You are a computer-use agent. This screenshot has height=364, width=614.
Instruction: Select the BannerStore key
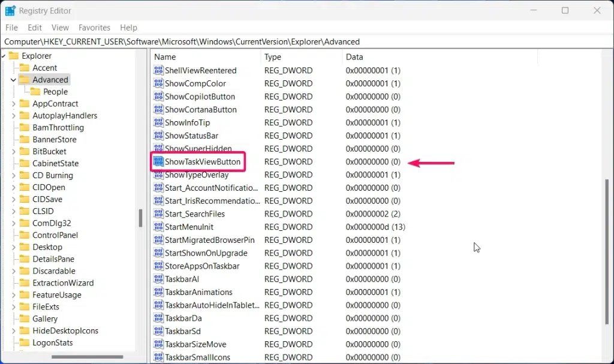click(55, 140)
